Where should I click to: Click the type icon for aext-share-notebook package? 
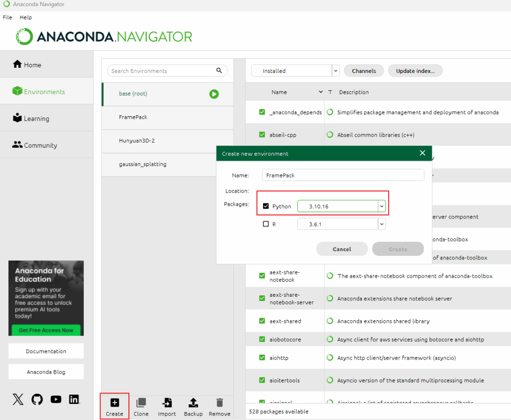[330, 276]
